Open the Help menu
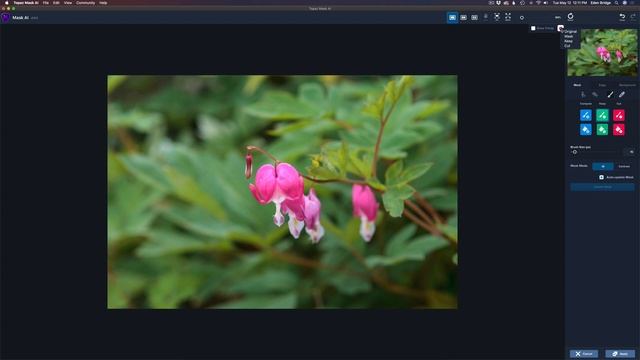The height and width of the screenshot is (360, 640). pyautogui.click(x=103, y=2)
